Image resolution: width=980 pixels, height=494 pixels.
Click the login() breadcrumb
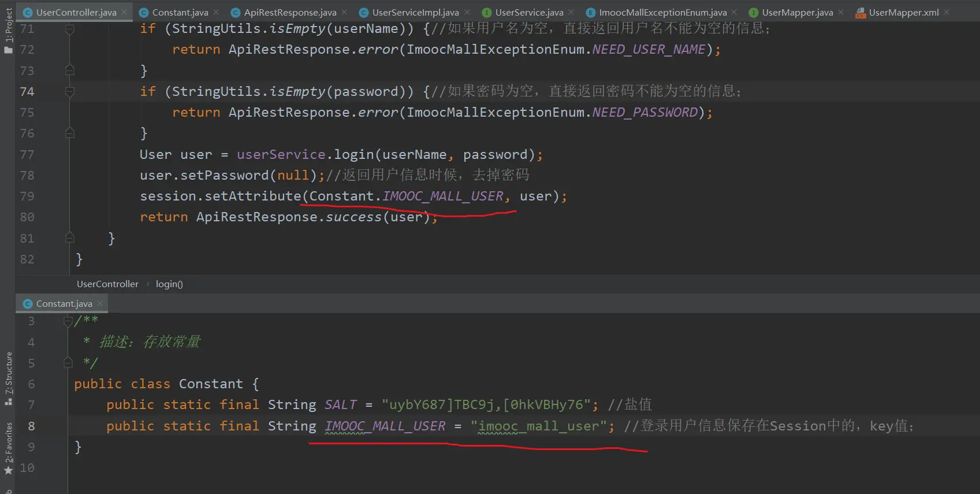tap(169, 284)
